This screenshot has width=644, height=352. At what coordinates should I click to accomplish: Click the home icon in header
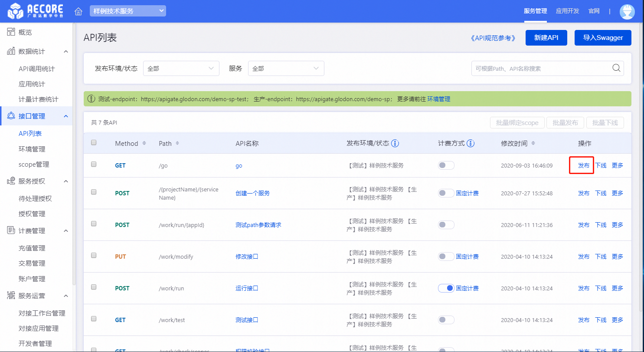click(x=78, y=11)
